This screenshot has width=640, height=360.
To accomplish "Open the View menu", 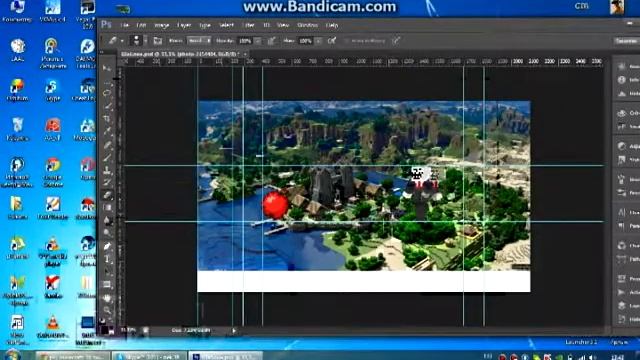I will tap(283, 25).
